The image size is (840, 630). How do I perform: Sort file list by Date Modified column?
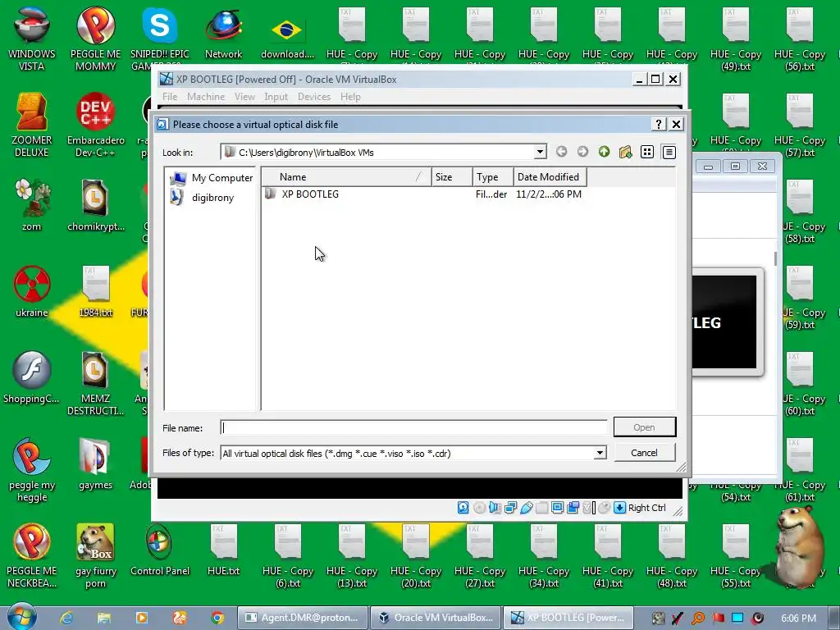[550, 177]
